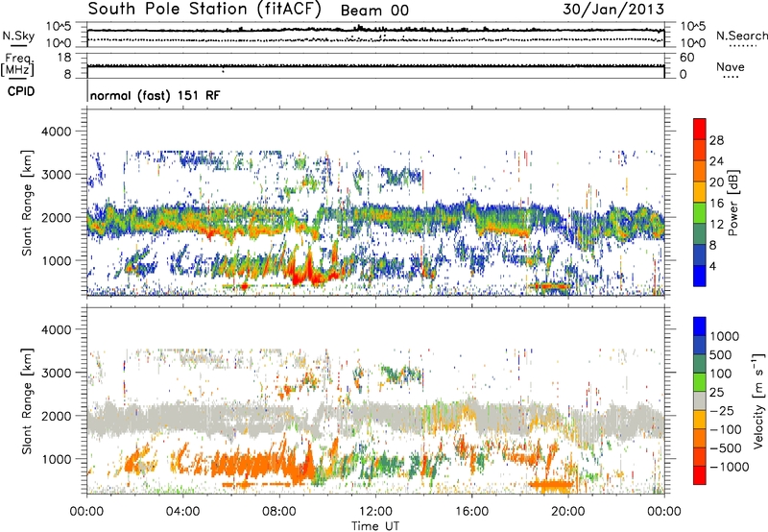
Task: Click the blue bottom of the power colorbar
Action: (700, 277)
